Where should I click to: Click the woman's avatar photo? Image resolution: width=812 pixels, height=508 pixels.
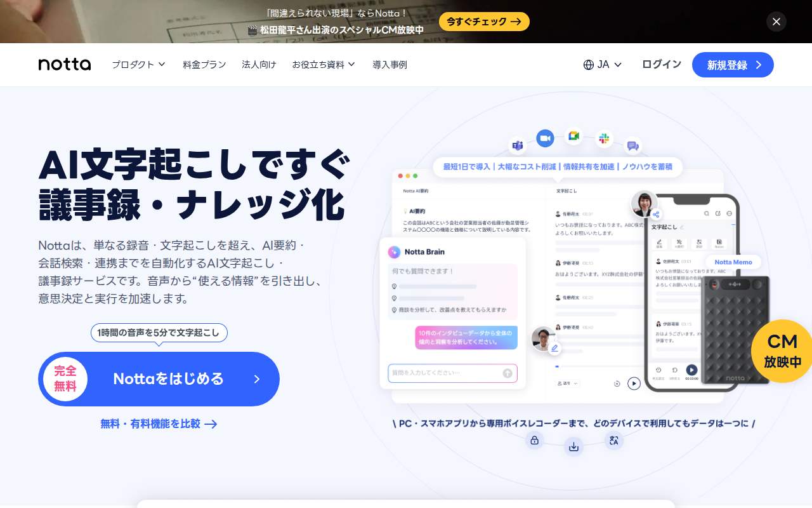point(644,203)
